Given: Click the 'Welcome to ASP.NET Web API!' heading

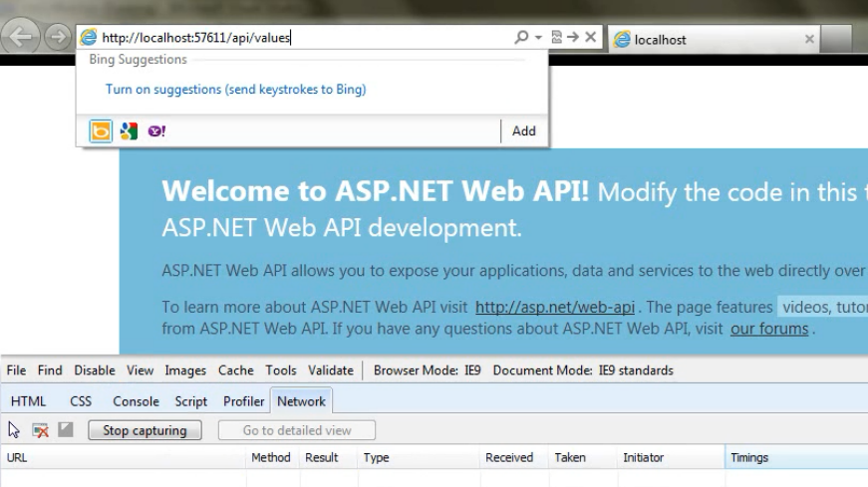Looking at the screenshot, I should point(376,191).
